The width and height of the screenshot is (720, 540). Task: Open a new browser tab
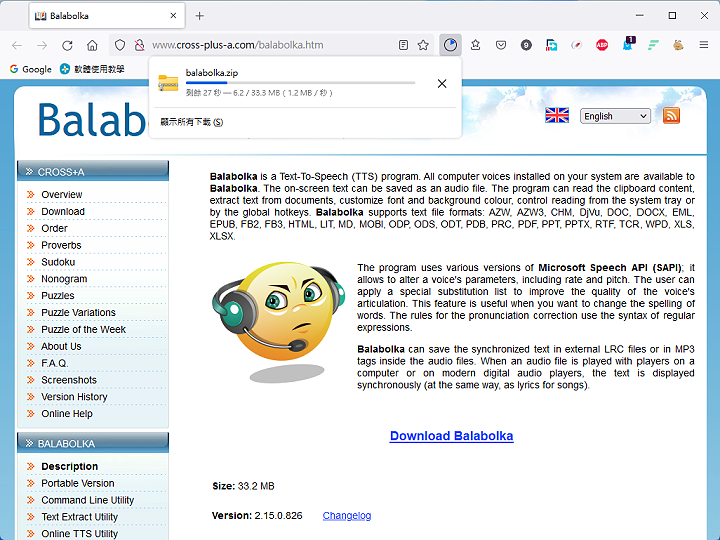click(199, 16)
